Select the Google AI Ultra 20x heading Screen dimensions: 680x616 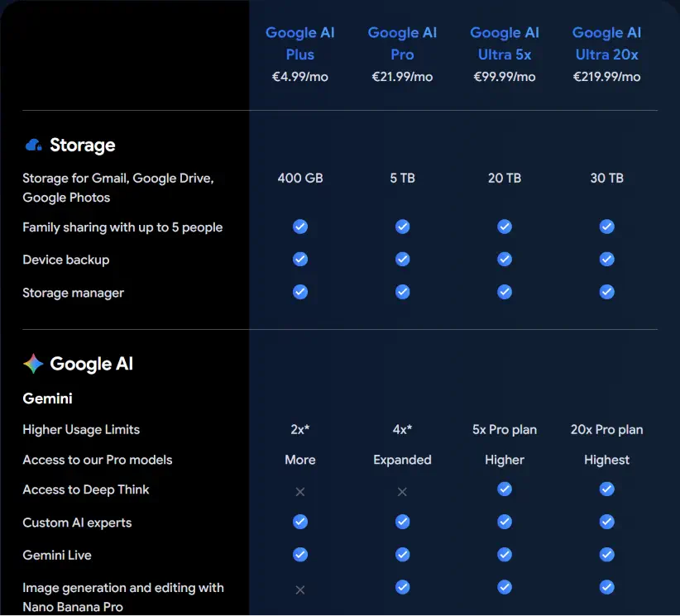(606, 43)
